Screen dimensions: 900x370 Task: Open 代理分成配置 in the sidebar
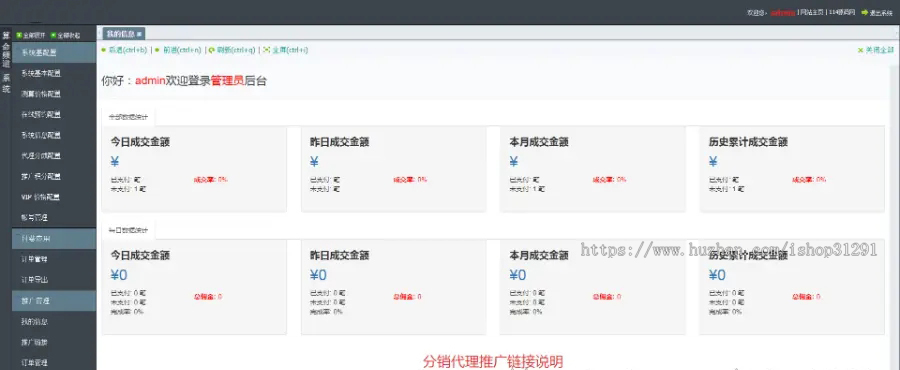(x=41, y=155)
